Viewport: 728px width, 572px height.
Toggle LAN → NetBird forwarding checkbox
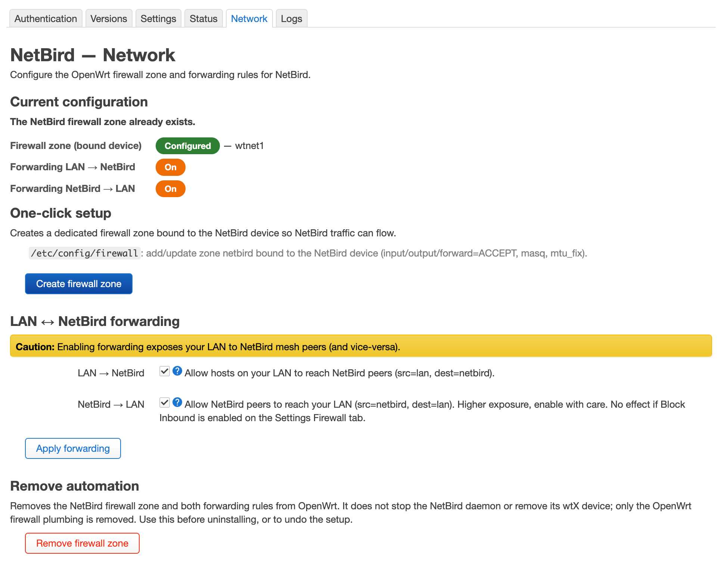click(164, 371)
